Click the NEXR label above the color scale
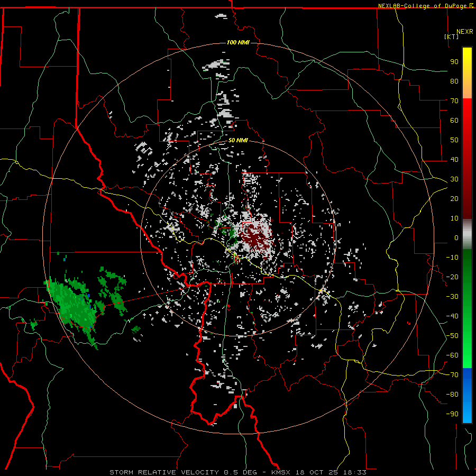Viewport: 476px width, 476px height. click(x=464, y=32)
